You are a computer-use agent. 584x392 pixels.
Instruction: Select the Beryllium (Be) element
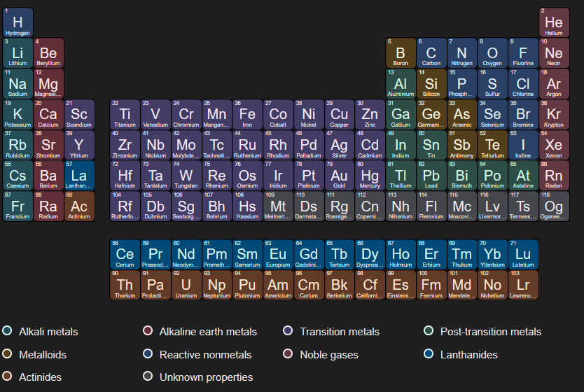[x=48, y=53]
